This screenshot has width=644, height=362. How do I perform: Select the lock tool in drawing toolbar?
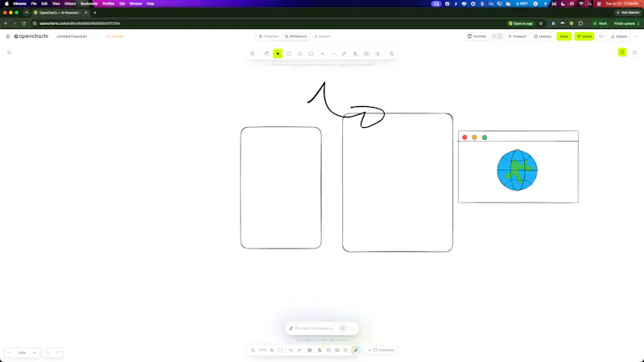click(252, 54)
